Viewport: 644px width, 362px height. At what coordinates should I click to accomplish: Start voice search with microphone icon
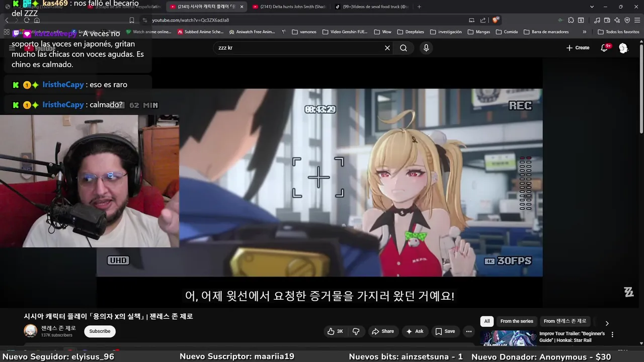coord(426,48)
